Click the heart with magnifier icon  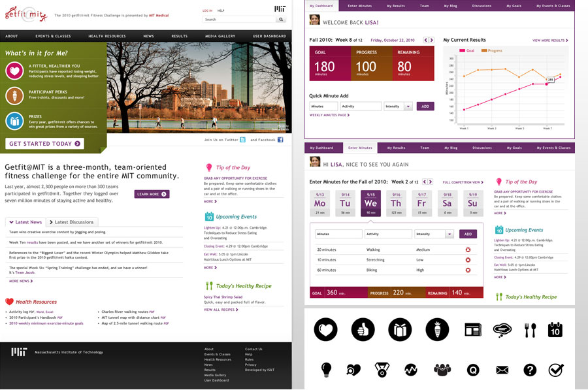coord(353,370)
